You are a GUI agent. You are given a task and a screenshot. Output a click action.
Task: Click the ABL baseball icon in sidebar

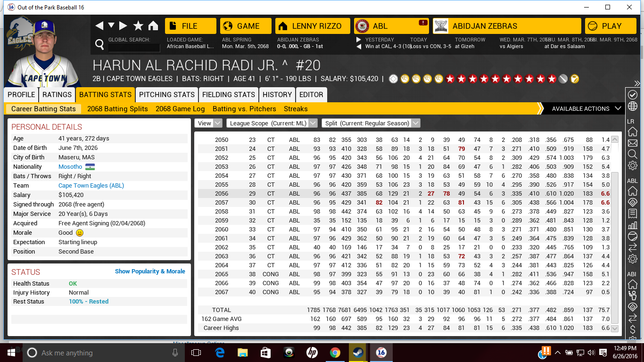click(x=633, y=236)
